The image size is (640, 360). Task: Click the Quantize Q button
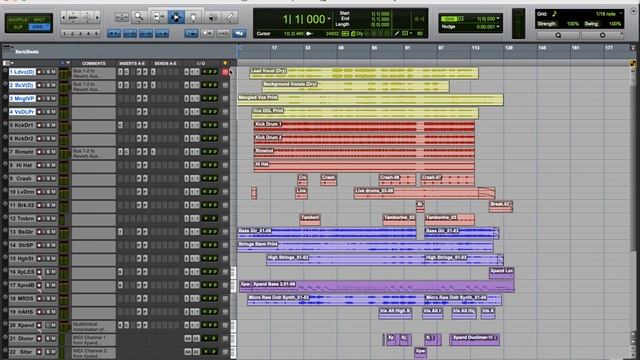tap(558, 36)
